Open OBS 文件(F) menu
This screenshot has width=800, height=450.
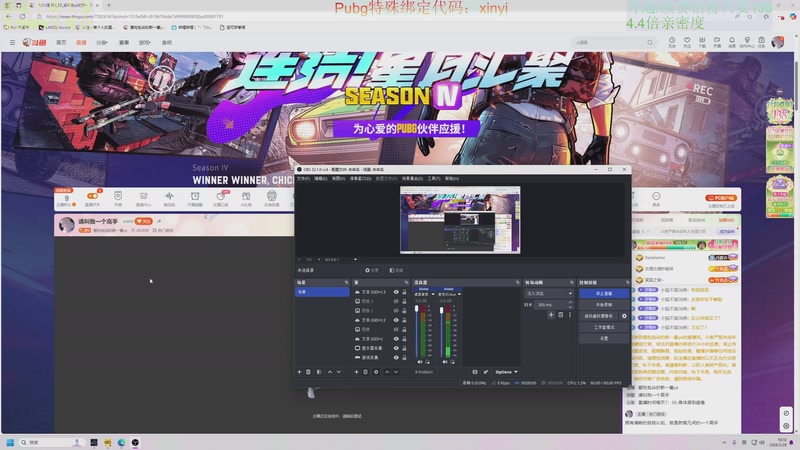pyautogui.click(x=303, y=179)
